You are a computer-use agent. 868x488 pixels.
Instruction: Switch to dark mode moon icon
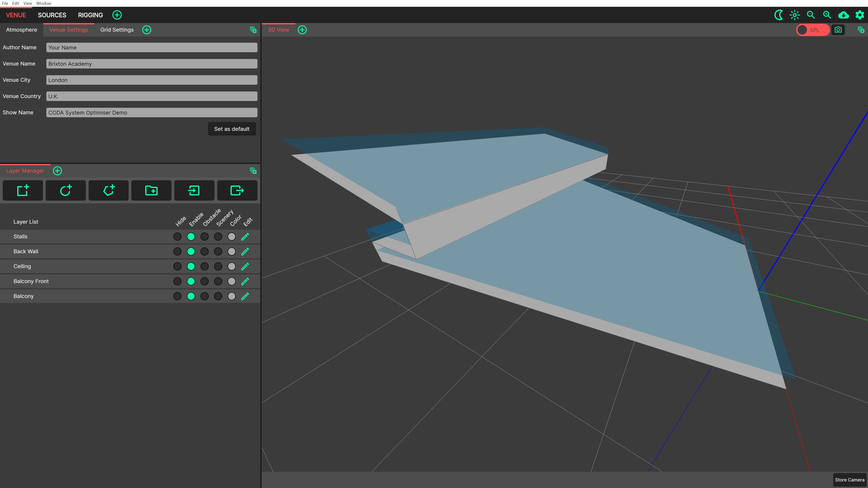(x=778, y=15)
